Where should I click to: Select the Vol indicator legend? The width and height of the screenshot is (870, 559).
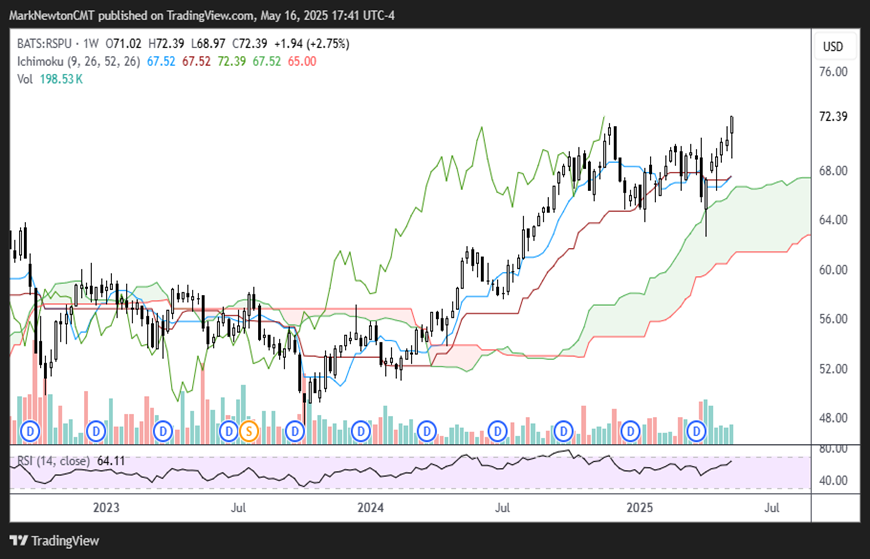pos(25,79)
